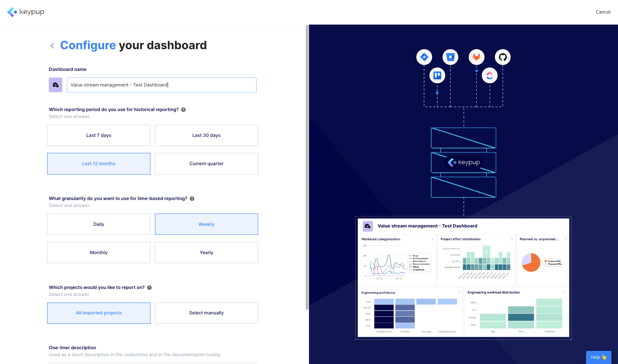Click the keypup logo in the top bar
This screenshot has height=364, width=618.
coord(25,12)
